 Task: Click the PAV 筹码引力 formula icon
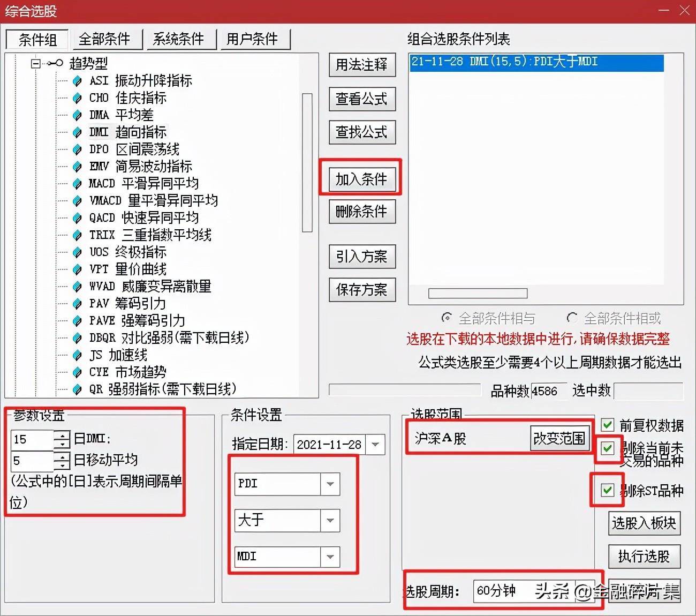[77, 304]
